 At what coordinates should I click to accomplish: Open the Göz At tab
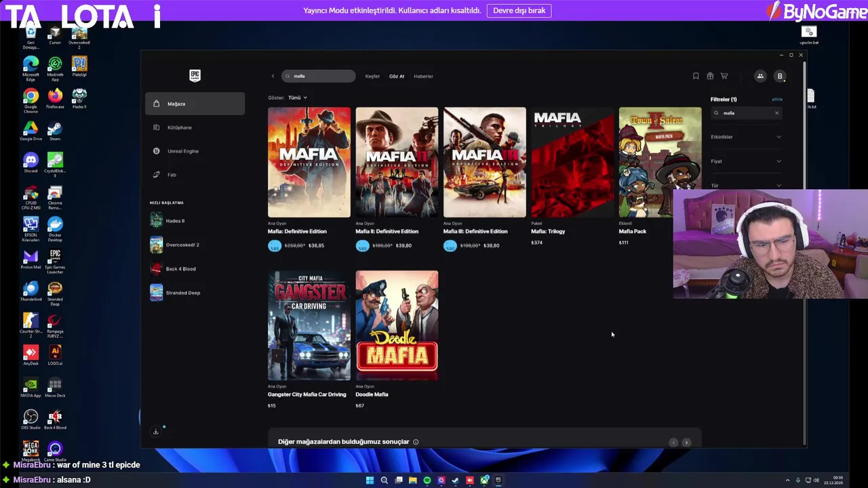click(397, 76)
